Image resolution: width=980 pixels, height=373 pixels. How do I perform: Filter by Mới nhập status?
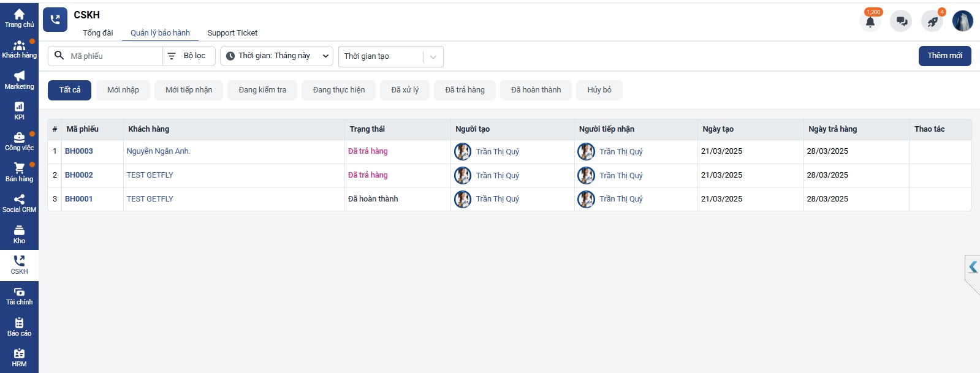tap(123, 90)
